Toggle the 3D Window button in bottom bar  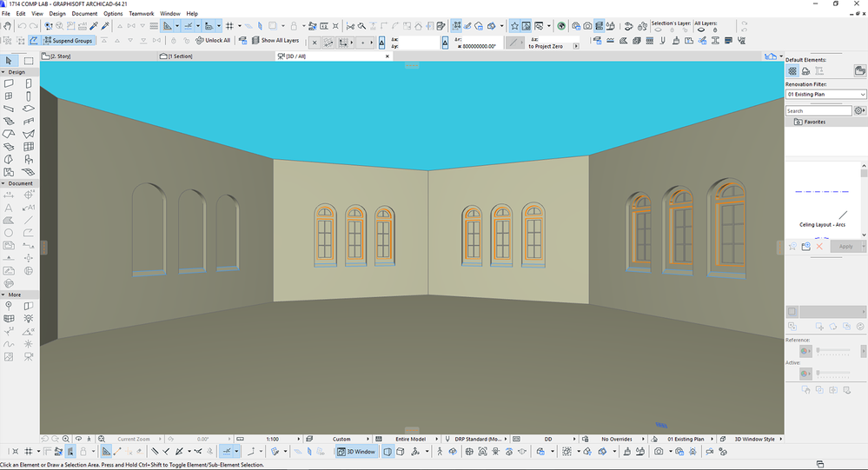(356, 452)
